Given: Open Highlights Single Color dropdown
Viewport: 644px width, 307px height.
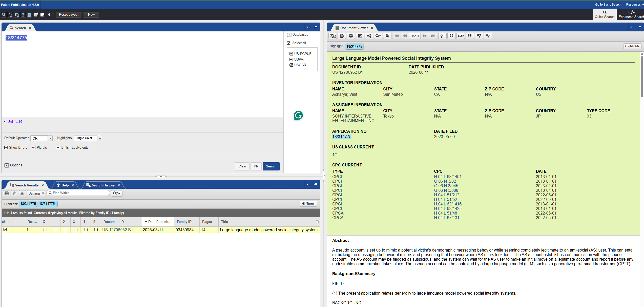Looking at the screenshot, I should point(88,138).
